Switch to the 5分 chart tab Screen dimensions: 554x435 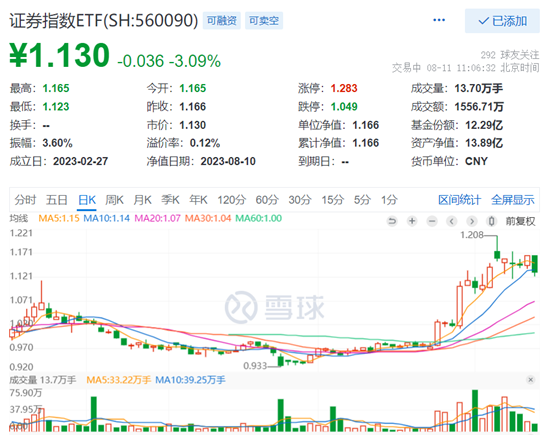coord(362,200)
